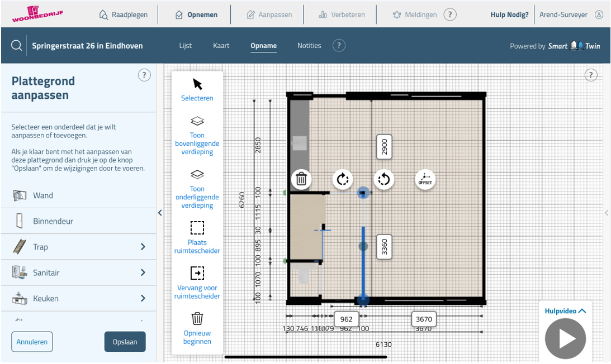This screenshot has width=611, height=364.
Task: Click the trash icon above the wall
Action: click(x=301, y=179)
